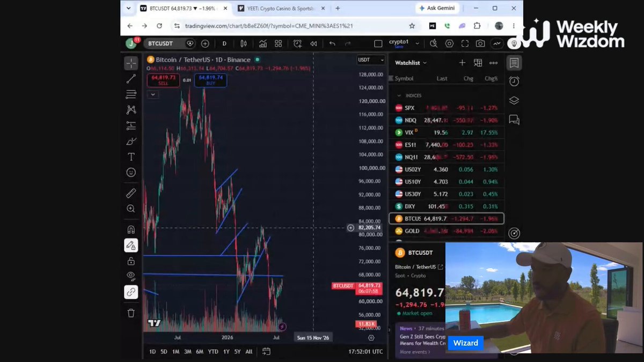Click the blue BUY price button

(210, 80)
